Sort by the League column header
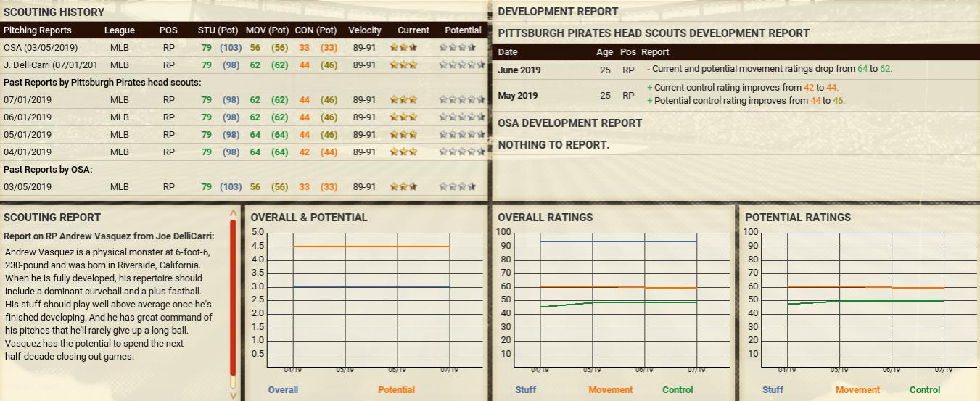The height and width of the screenshot is (401, 980). (x=119, y=30)
